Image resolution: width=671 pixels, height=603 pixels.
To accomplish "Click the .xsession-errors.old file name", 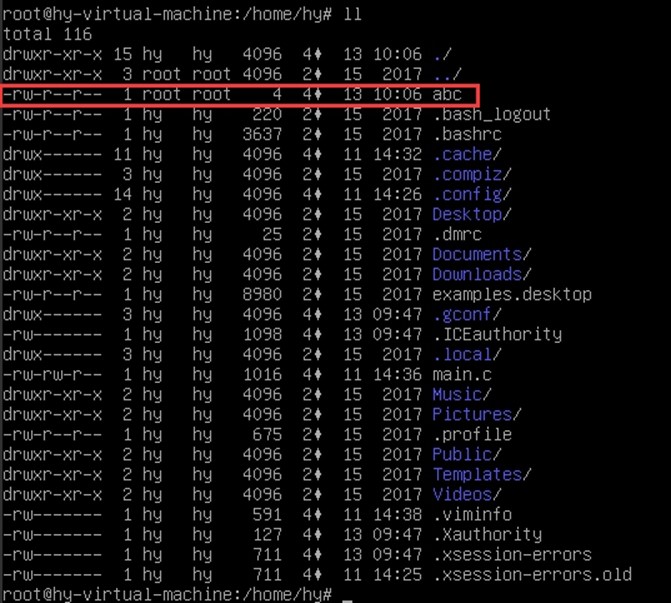I will click(531, 574).
